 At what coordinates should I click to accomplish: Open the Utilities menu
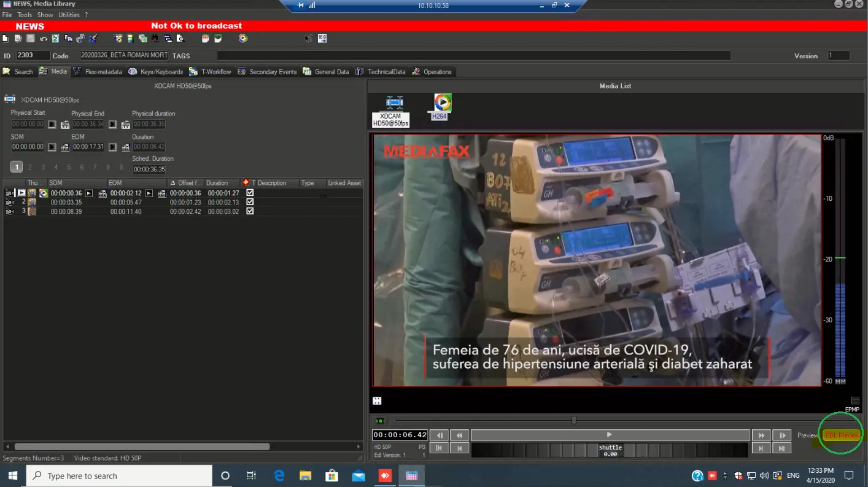point(69,15)
